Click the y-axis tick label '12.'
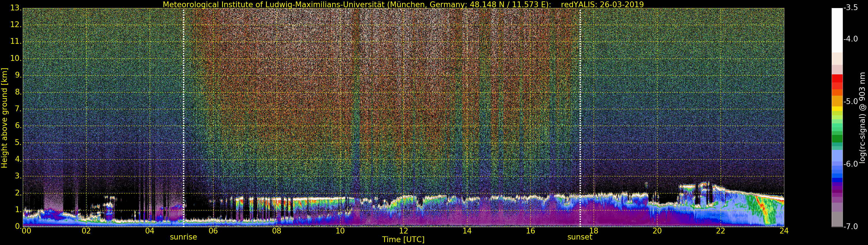The width and height of the screenshot is (868, 245). (x=16, y=24)
